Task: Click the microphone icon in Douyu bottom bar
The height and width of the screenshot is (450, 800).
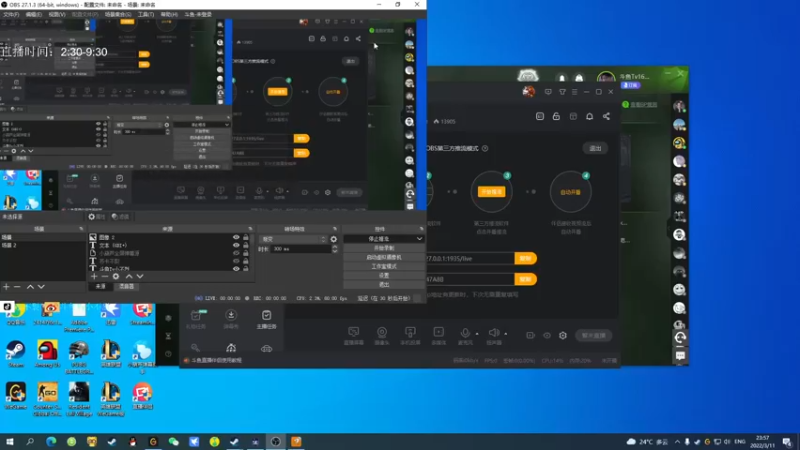Action: [x=465, y=333]
